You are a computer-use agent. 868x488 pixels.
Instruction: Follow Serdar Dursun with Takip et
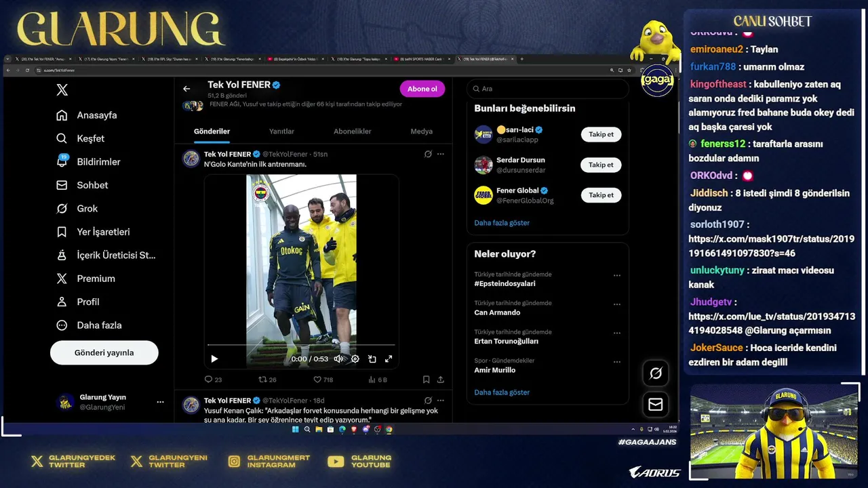[601, 165]
